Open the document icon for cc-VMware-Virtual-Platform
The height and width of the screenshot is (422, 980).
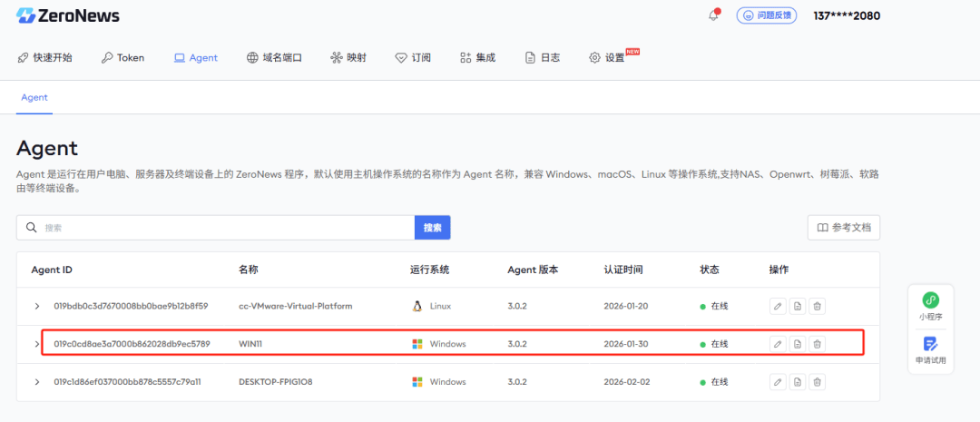click(x=798, y=306)
